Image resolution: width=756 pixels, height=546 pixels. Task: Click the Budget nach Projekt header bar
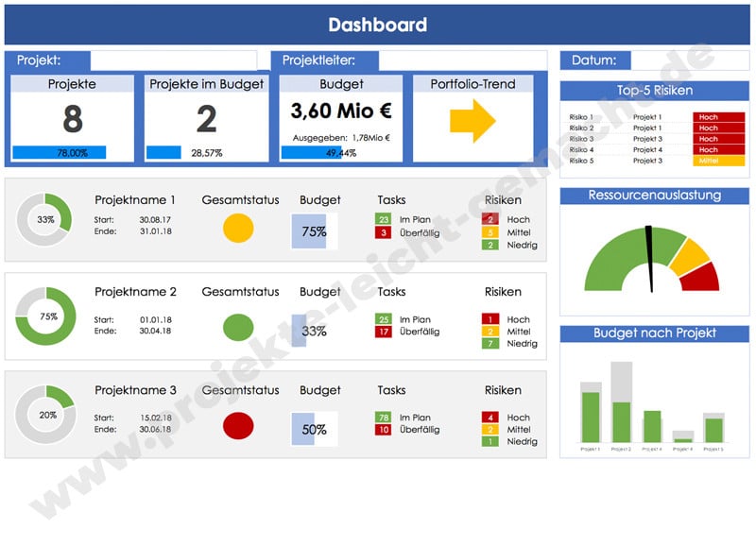point(655,333)
